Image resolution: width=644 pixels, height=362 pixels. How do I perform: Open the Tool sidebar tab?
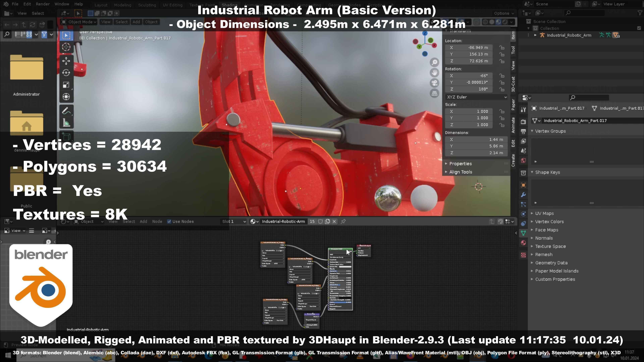pyautogui.click(x=513, y=50)
